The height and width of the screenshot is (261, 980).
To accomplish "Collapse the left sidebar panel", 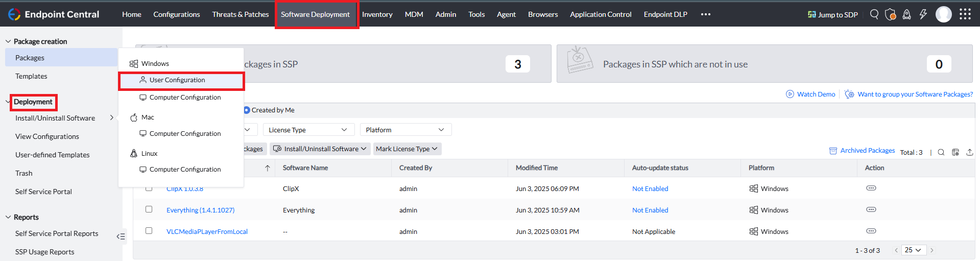I will pyautogui.click(x=121, y=236).
